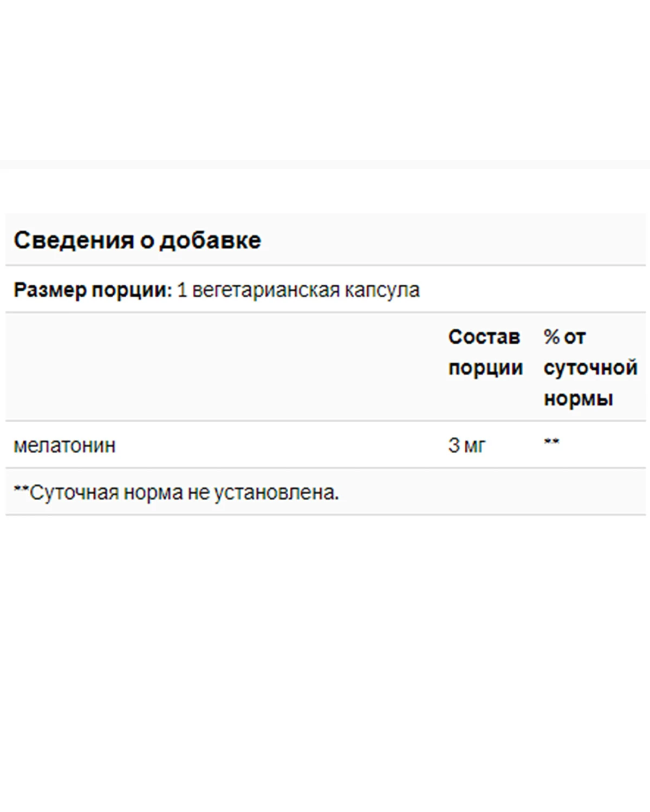Select the '**Суточная норма не установлена.' footnote
Screen dimensions: 650x812
click(x=176, y=493)
